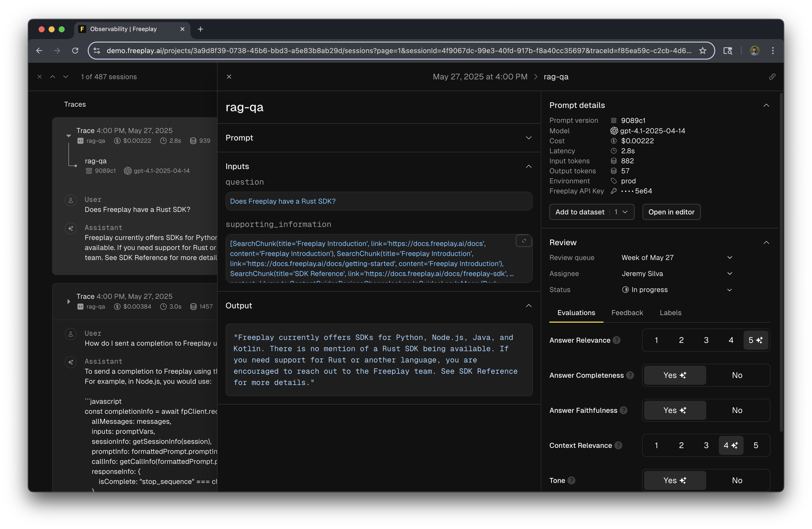Open the Add to dataset count dropdown
The width and height of the screenshot is (812, 529).
[622, 212]
